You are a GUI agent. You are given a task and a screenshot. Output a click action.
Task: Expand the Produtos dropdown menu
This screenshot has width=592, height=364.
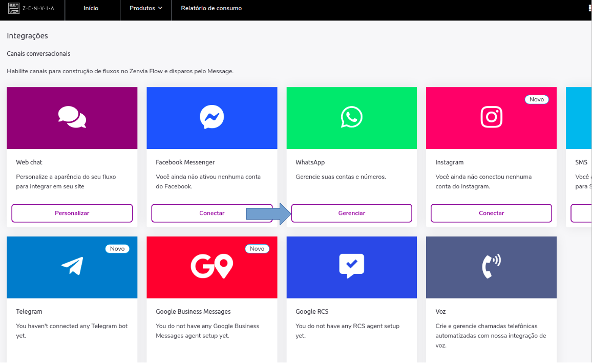(x=146, y=8)
